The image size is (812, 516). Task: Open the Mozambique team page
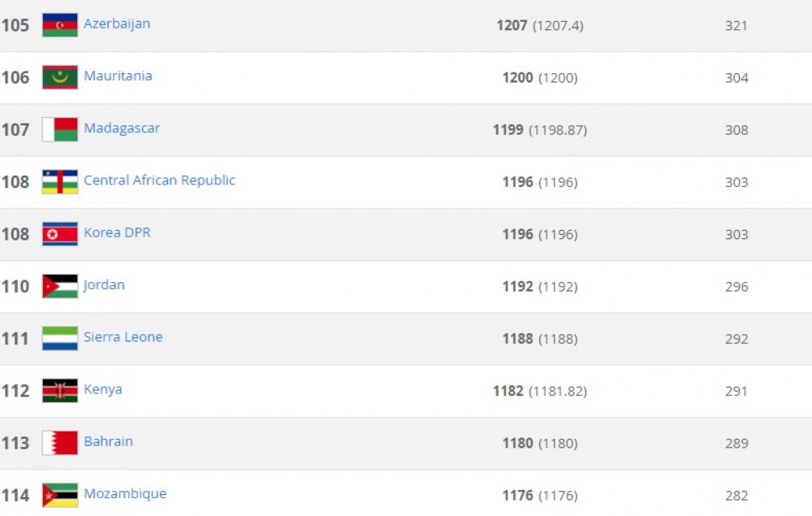pyautogui.click(x=126, y=493)
